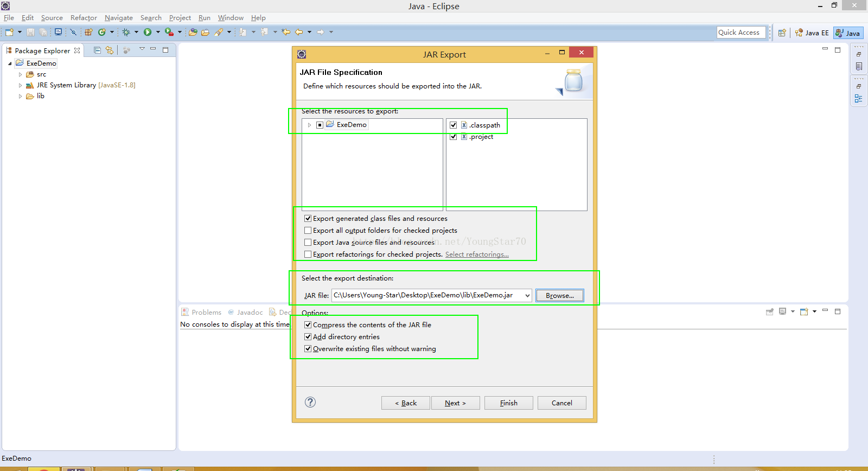
Task: Open the JAR file path dropdown
Action: (527, 296)
